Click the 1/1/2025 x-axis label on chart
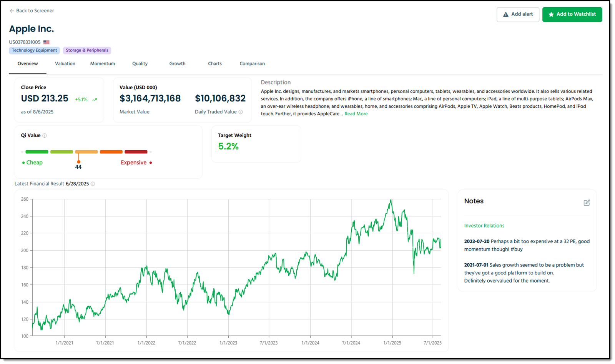The width and height of the screenshot is (615, 364). pos(392,343)
